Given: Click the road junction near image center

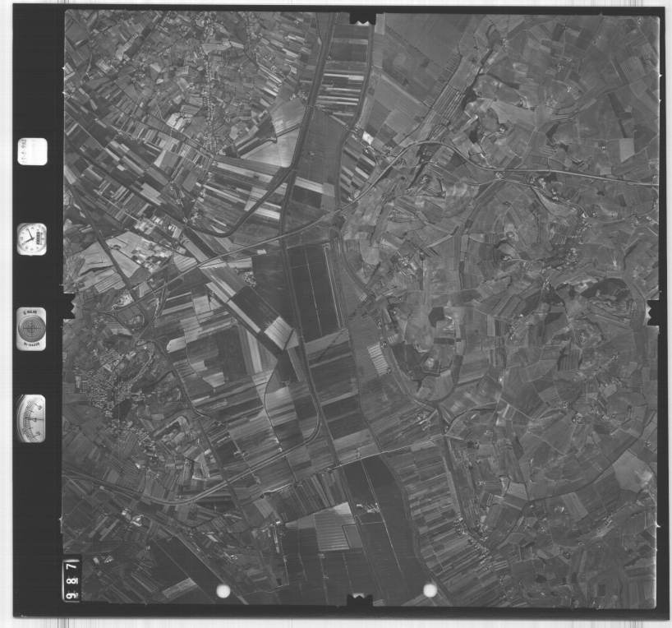Looking at the screenshot, I should click(335, 215).
